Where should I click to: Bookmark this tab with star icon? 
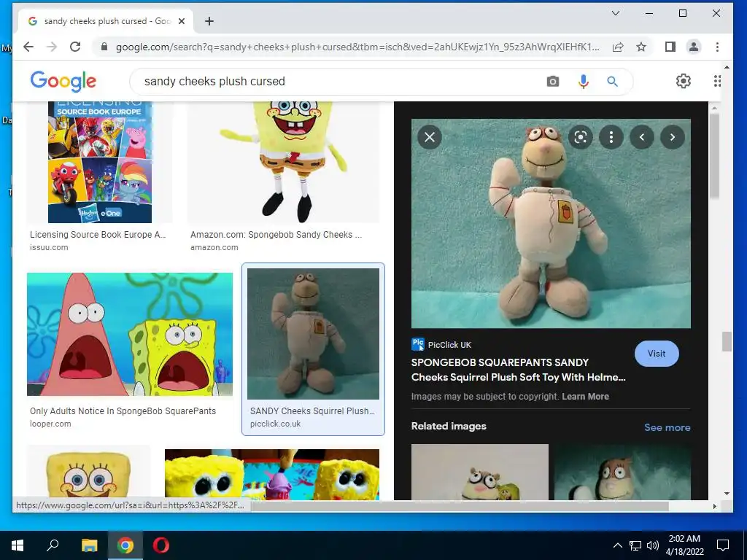[641, 47]
